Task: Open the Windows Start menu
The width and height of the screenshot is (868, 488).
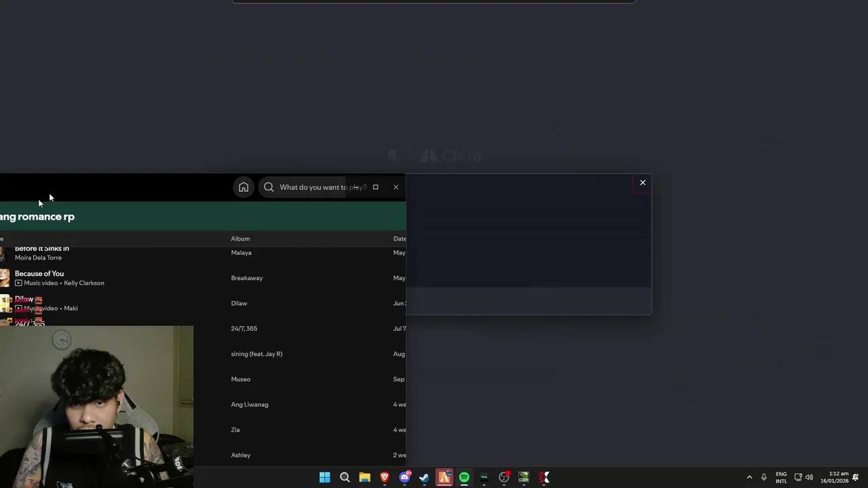Action: [x=325, y=478]
